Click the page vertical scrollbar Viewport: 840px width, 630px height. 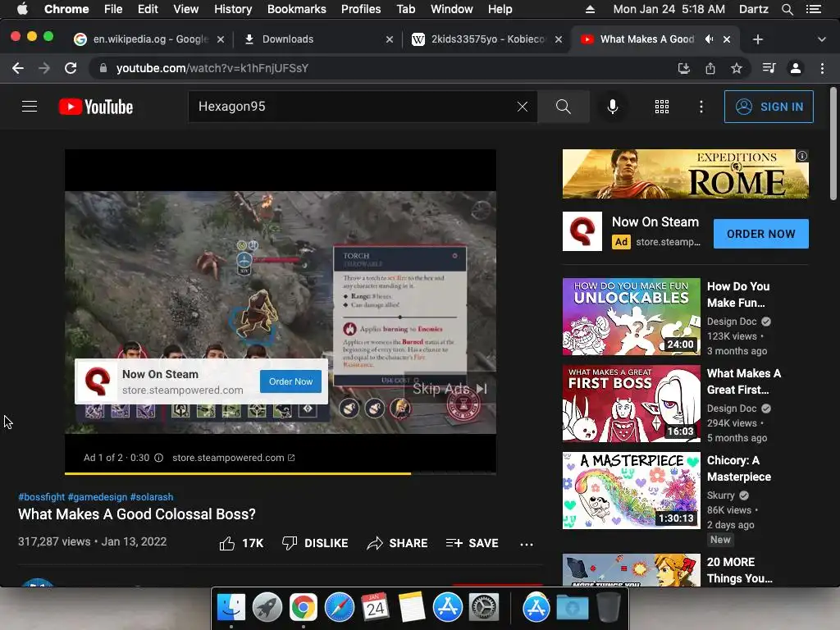click(833, 144)
